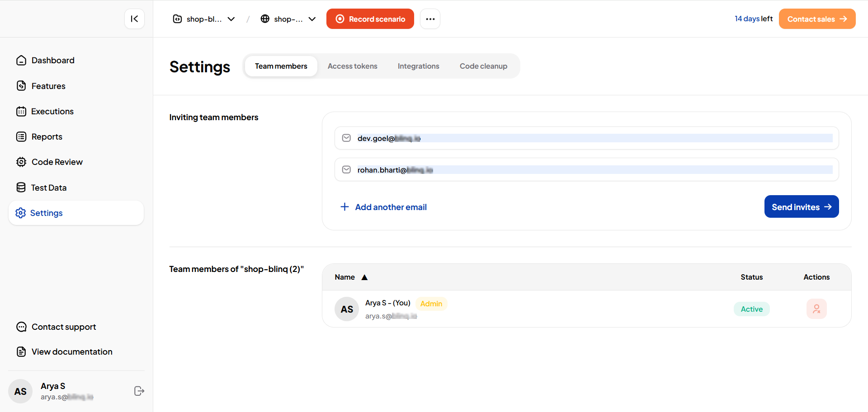Switch to the Access tokens tab
The image size is (868, 412).
352,66
